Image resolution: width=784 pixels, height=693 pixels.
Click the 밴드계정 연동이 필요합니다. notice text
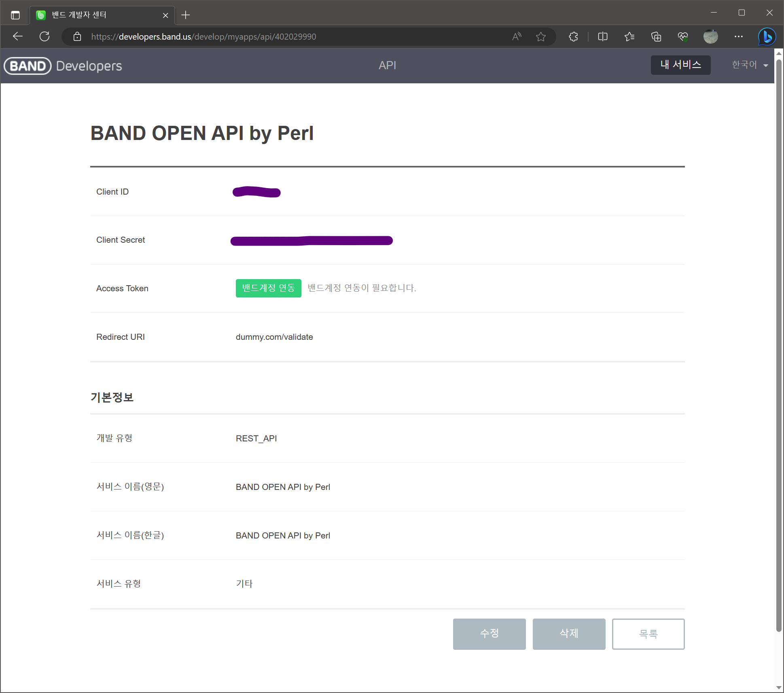tap(362, 288)
